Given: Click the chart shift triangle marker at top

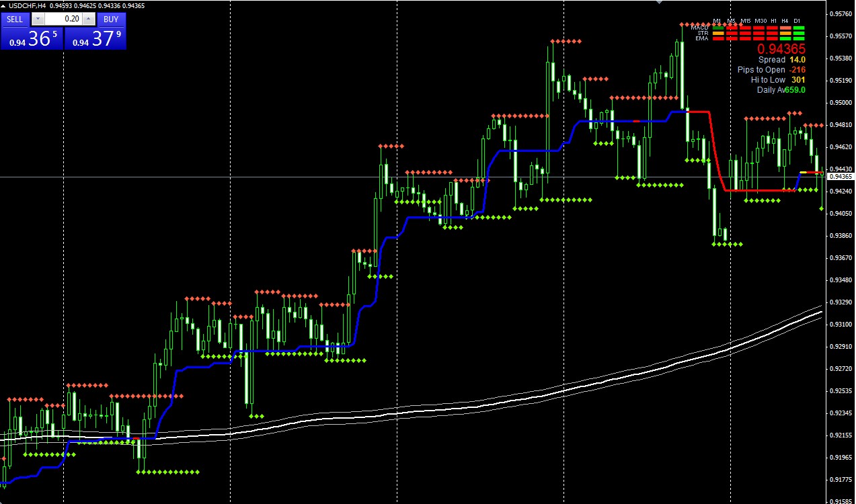Looking at the screenshot, I should pyautogui.click(x=659, y=3).
